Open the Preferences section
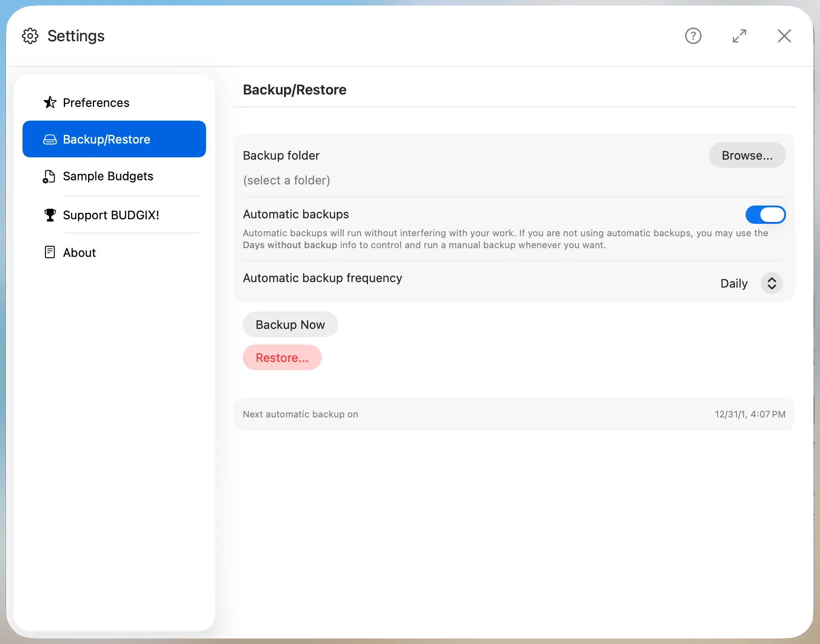Screen dimensions: 820x644 (x=114, y=102)
